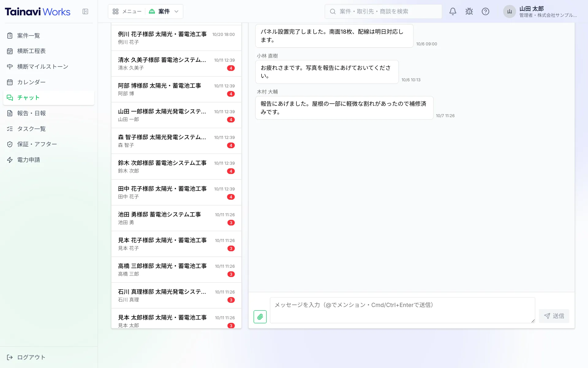Click 小林 直樹's message お疲れさまです
This screenshot has height=368, width=588.
pyautogui.click(x=327, y=72)
